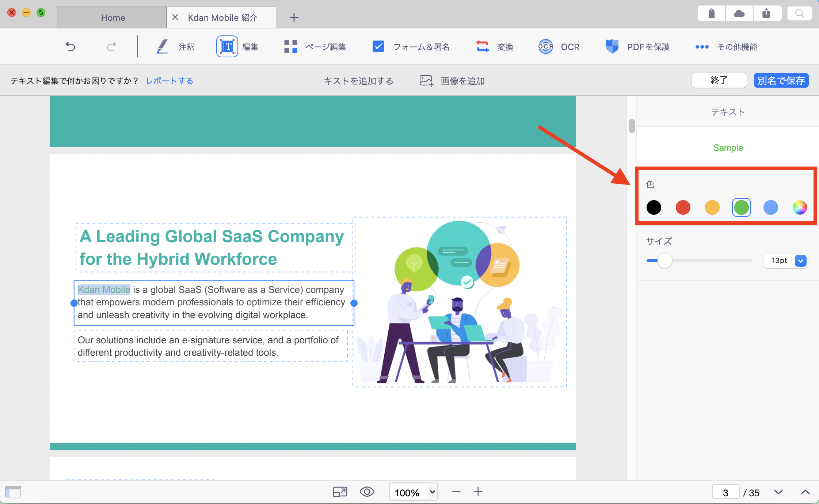
Task: Click the redo arrow icon
Action: click(x=111, y=47)
